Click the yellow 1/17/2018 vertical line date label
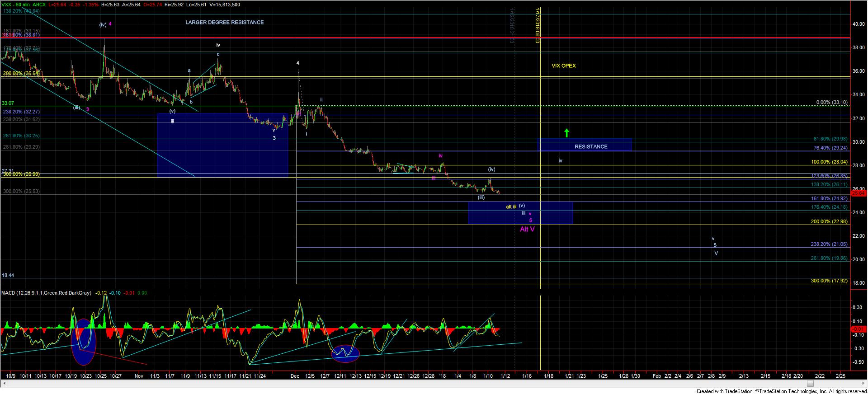Viewport: 868px width, 394px height. [538, 25]
